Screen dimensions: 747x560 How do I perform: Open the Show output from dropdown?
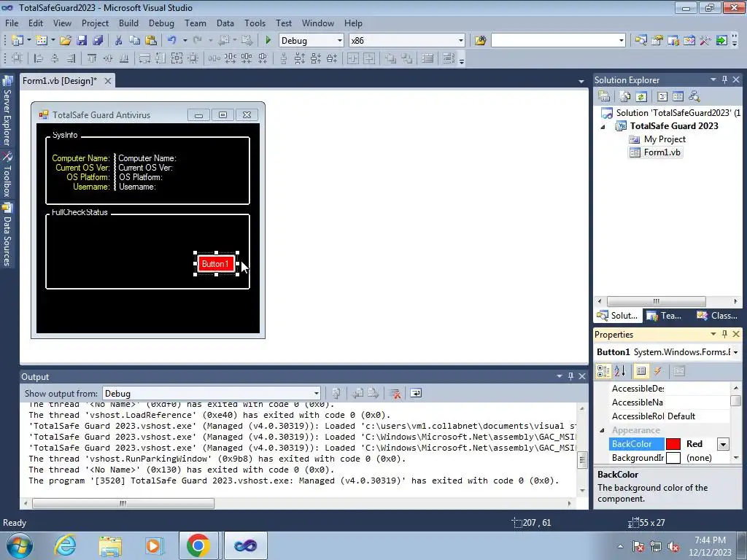coord(317,393)
